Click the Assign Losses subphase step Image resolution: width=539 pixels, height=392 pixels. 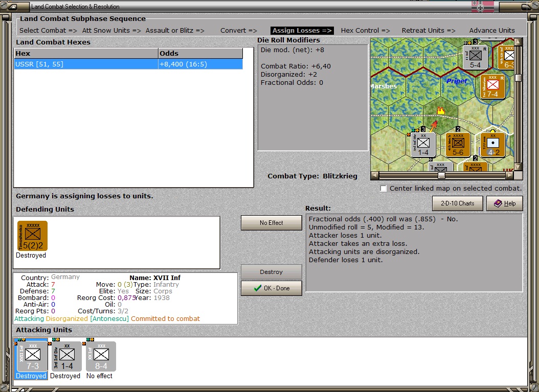pos(302,31)
